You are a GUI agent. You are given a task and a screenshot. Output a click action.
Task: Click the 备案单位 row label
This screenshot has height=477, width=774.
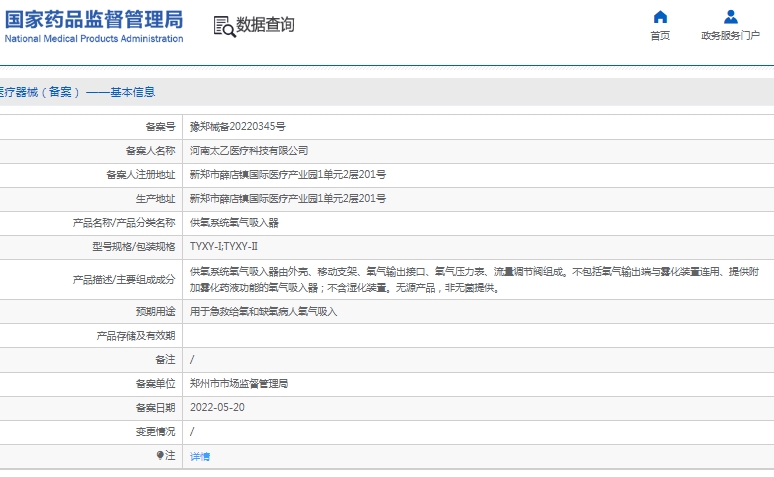[x=155, y=384]
